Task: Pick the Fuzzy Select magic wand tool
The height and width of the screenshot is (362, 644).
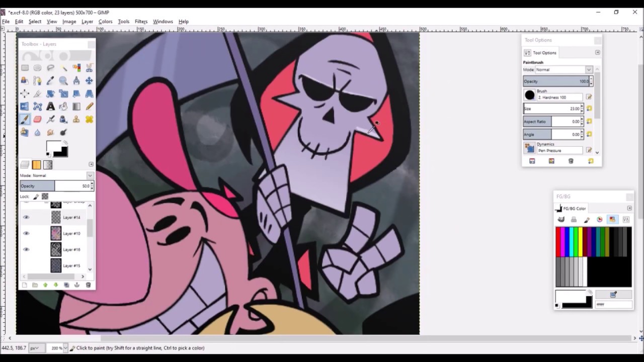Action: click(x=63, y=68)
